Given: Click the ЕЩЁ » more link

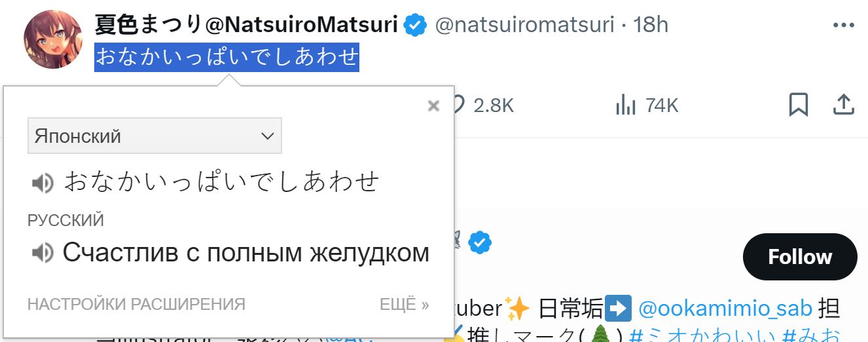Looking at the screenshot, I should [x=405, y=305].
